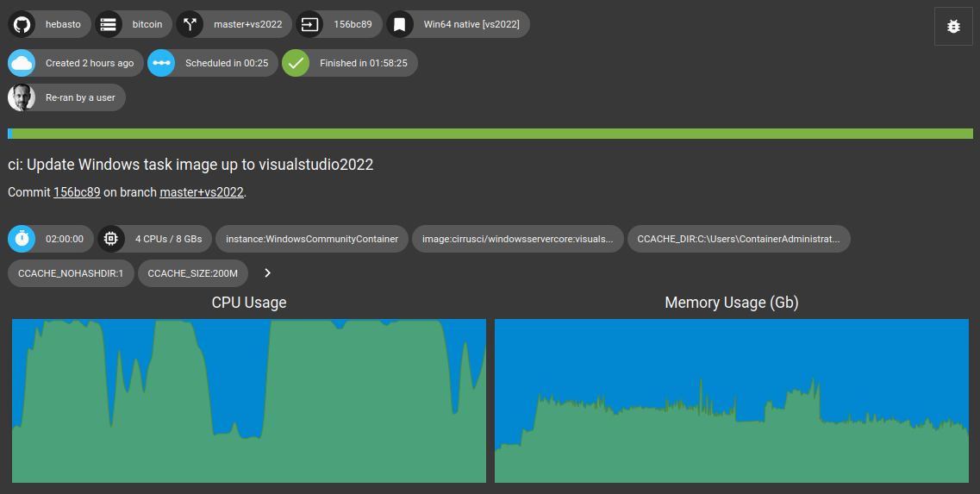Screen dimensions: 980x494
Task: Open the Win64 native [vs2022] task chip
Action: 459,24
